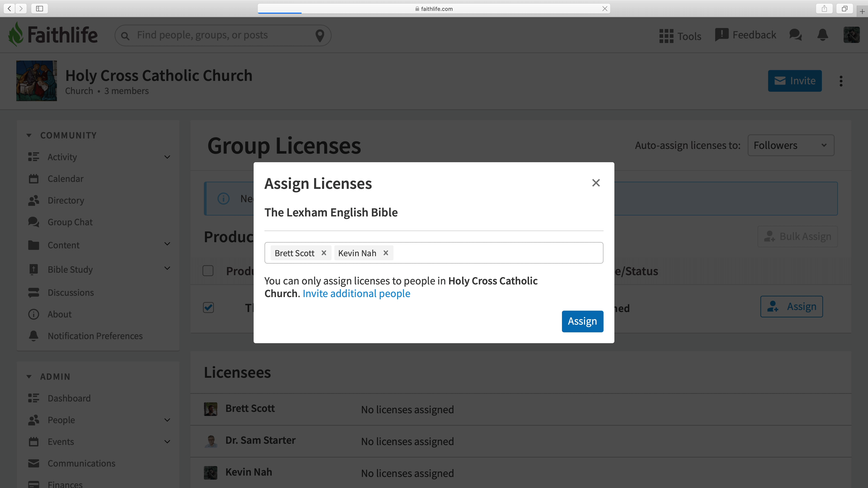
Task: Go forward in Safari
Action: pyautogui.click(x=21, y=8)
